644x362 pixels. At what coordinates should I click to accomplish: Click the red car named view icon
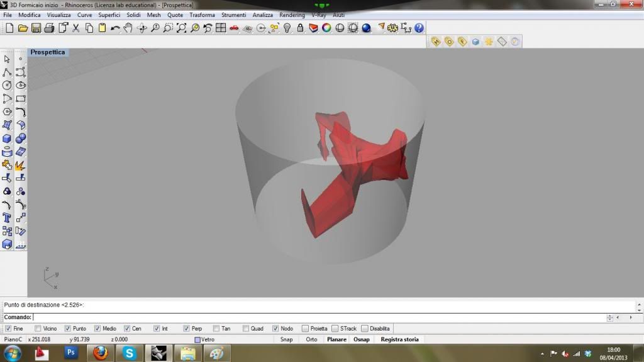234,28
